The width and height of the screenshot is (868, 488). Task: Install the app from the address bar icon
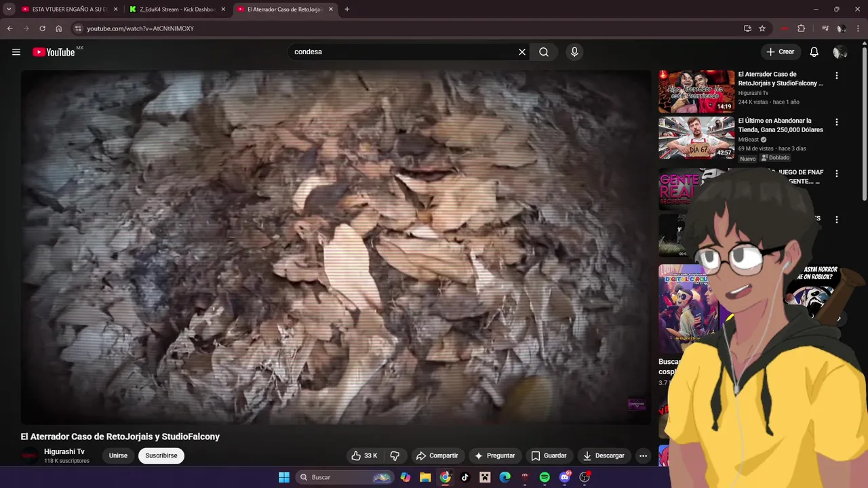(x=747, y=28)
